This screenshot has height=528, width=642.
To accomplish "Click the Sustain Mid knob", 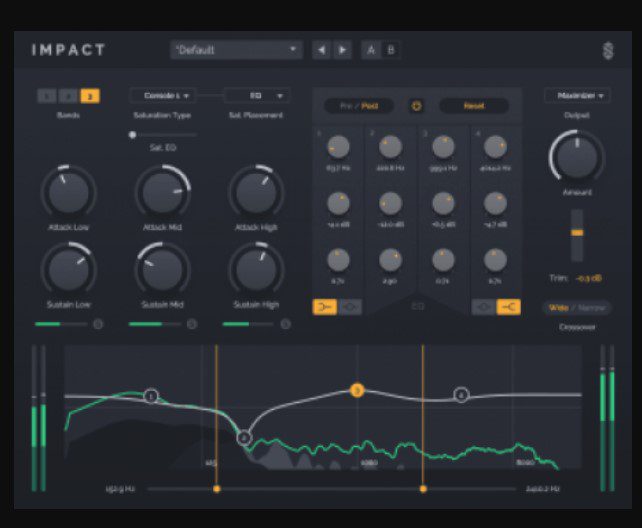I will click(163, 270).
